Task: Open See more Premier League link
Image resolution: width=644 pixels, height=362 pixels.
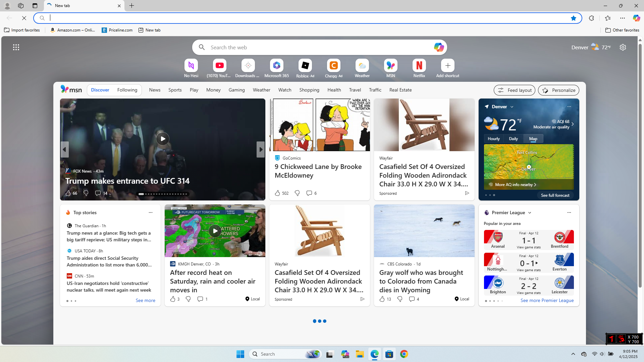Action: tap(547, 301)
